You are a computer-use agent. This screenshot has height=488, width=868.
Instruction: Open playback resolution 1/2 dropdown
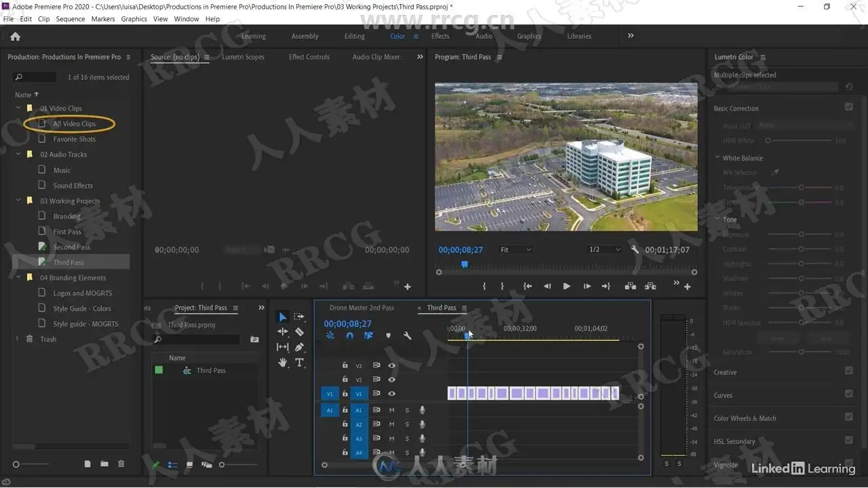[x=604, y=249]
